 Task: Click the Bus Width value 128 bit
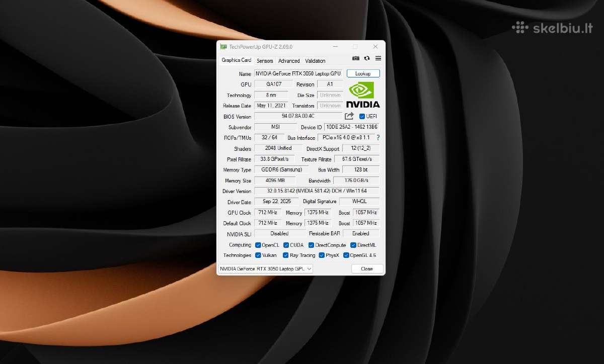point(361,170)
